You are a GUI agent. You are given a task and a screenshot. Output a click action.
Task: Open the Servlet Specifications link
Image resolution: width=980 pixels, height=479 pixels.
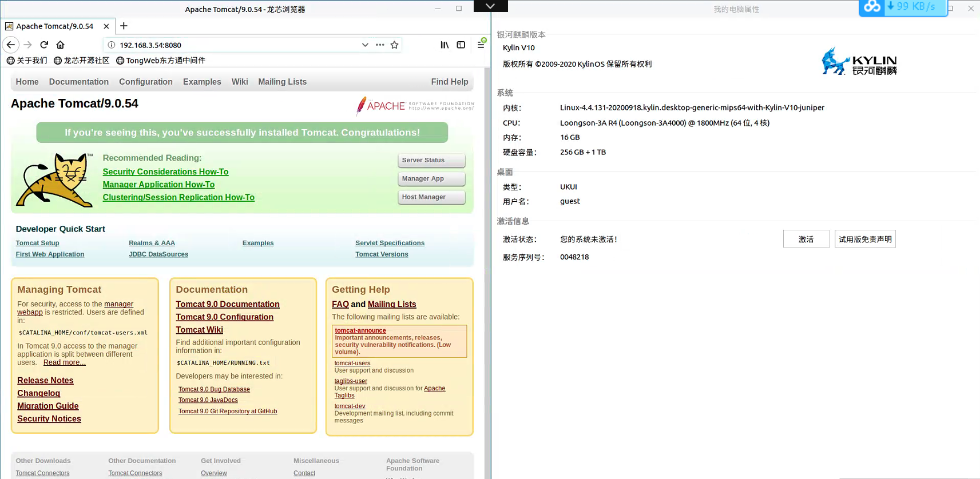[390, 243]
